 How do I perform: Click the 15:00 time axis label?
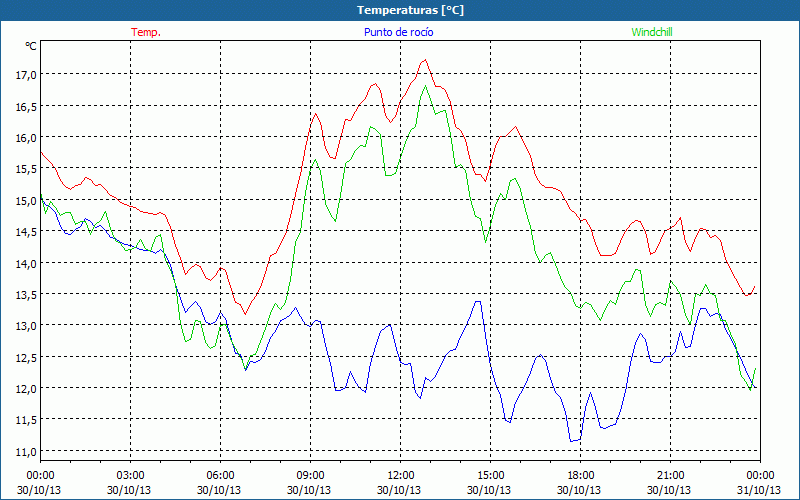click(x=490, y=476)
